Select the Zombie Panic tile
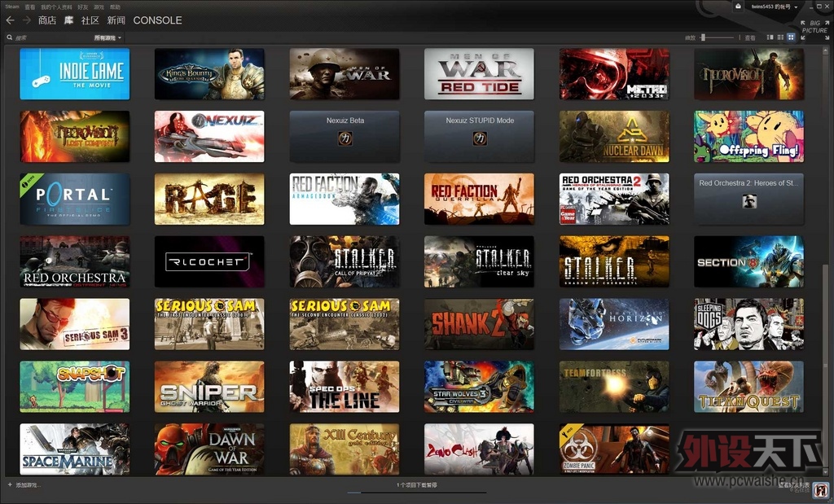The image size is (834, 504). click(x=614, y=449)
